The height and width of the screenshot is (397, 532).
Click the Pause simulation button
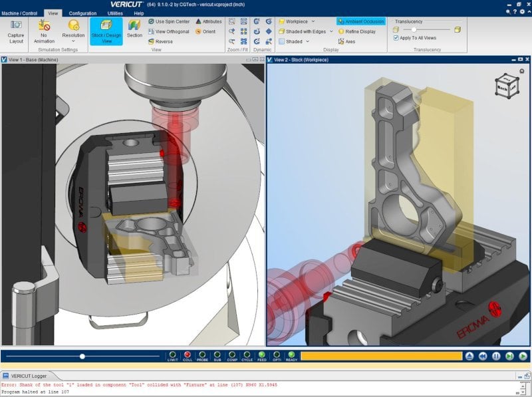(x=496, y=356)
